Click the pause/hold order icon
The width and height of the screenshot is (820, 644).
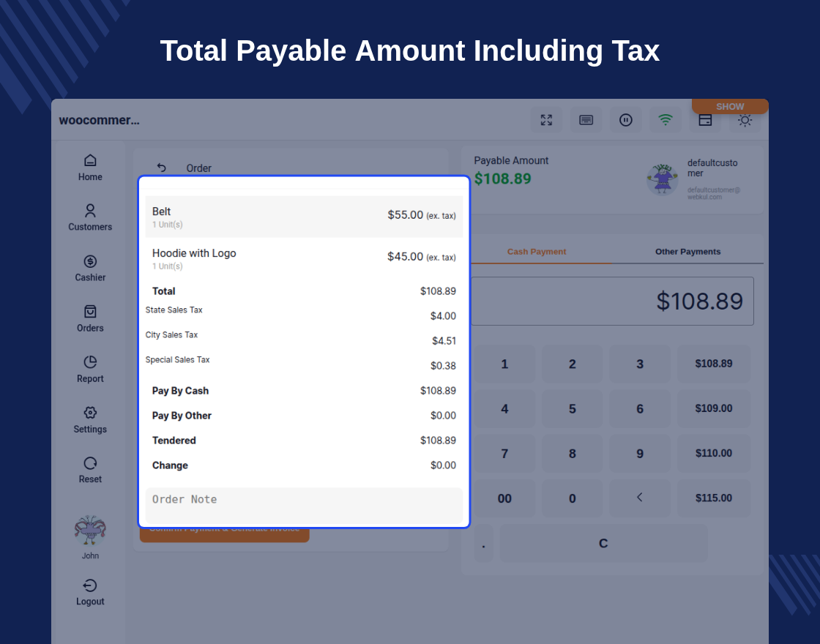[626, 120]
